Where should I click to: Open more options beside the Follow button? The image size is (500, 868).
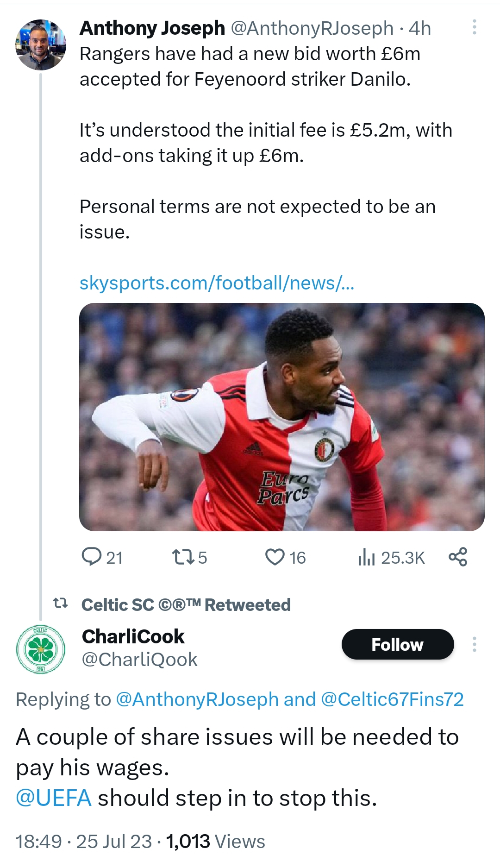[474, 644]
